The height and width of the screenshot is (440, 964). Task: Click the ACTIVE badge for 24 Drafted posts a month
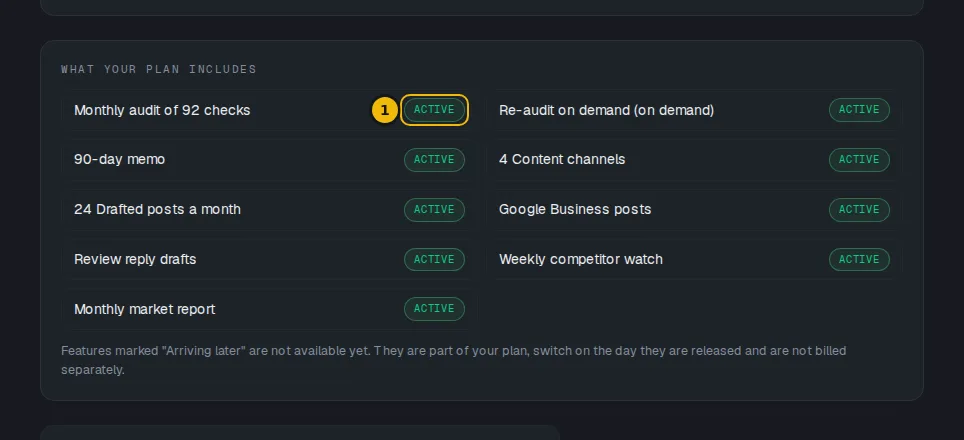(434, 210)
